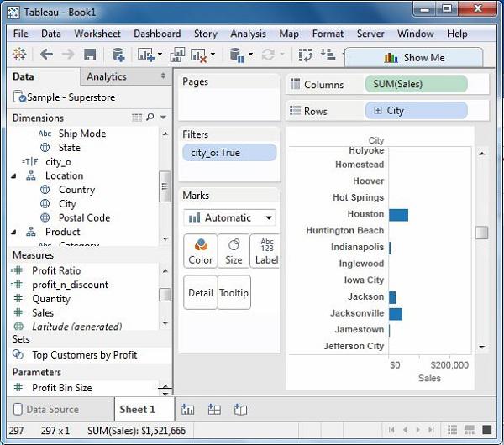The height and width of the screenshot is (445, 504).
Task: Collapse the Location hierarchy
Action: (13, 176)
